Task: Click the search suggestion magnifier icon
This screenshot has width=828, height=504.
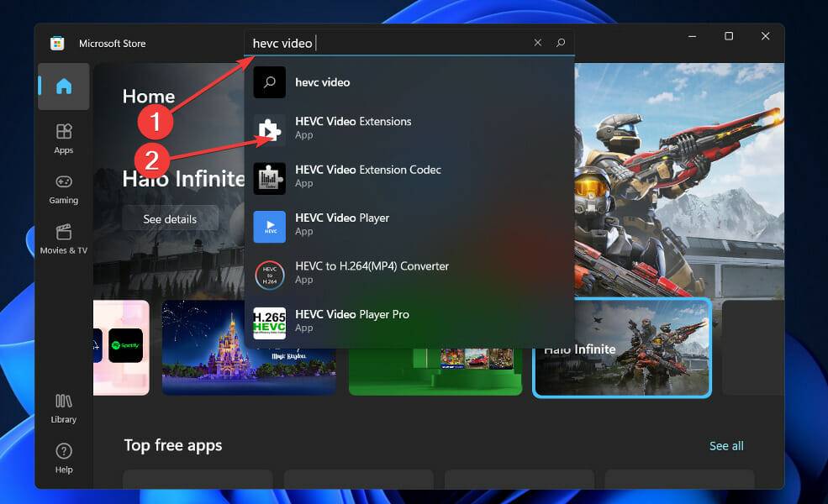Action: (x=269, y=82)
